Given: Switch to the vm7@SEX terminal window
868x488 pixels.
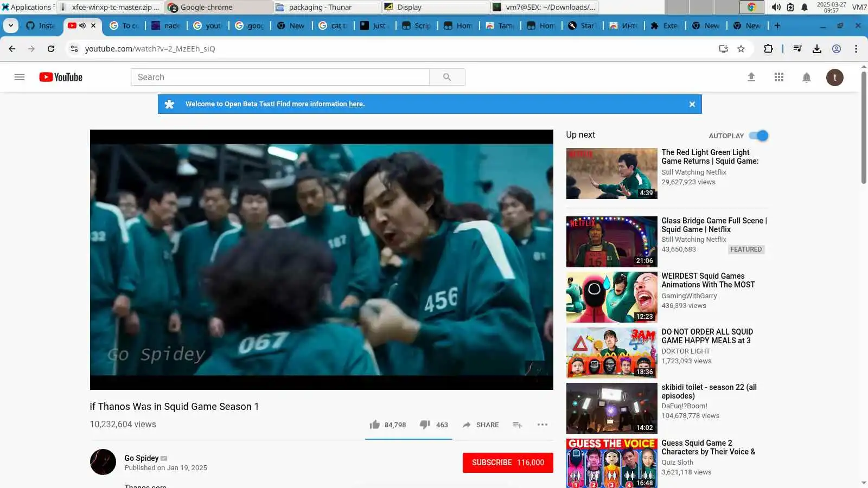Looking at the screenshot, I should pyautogui.click(x=545, y=7).
